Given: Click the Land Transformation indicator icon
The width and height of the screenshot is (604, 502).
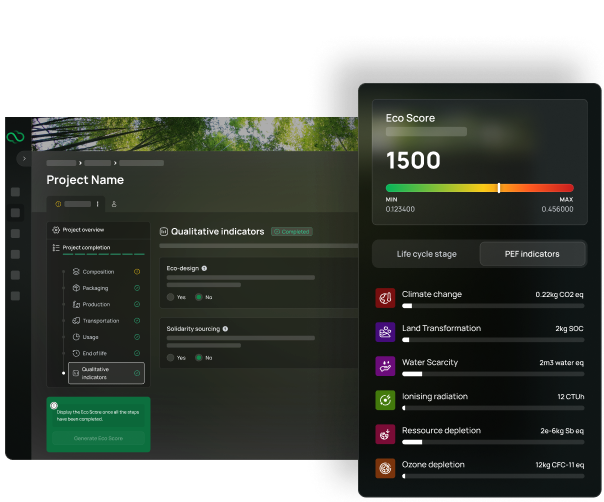Looking at the screenshot, I should pos(385,332).
